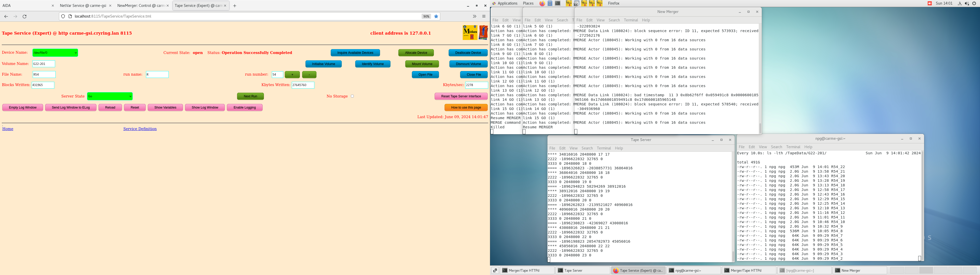Open Firefox hamburger application menu
Image resolution: width=980 pixels, height=275 pixels.
click(x=484, y=16)
